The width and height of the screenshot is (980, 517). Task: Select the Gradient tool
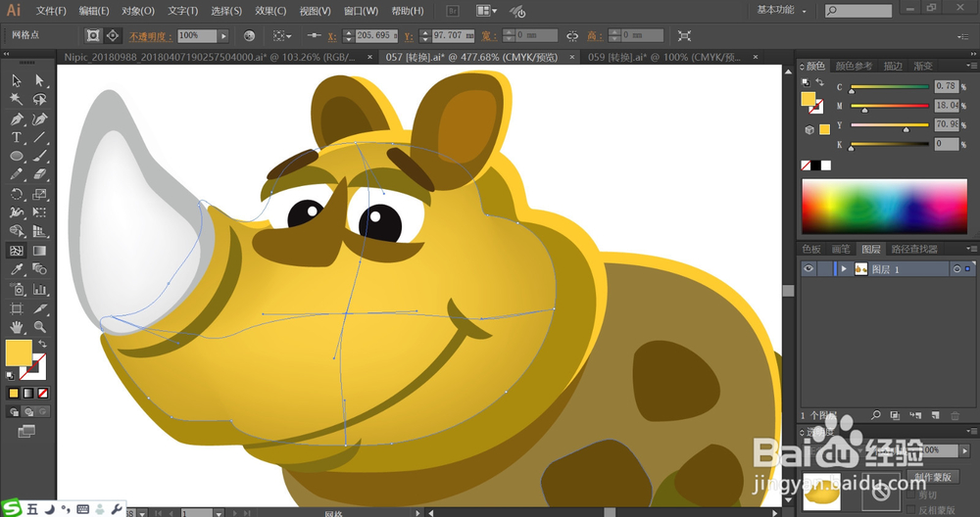click(x=40, y=251)
